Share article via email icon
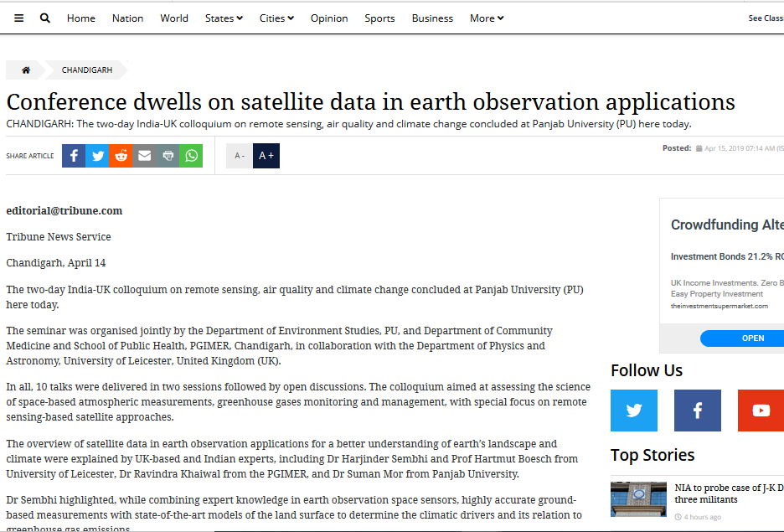784x532 pixels. click(145, 156)
